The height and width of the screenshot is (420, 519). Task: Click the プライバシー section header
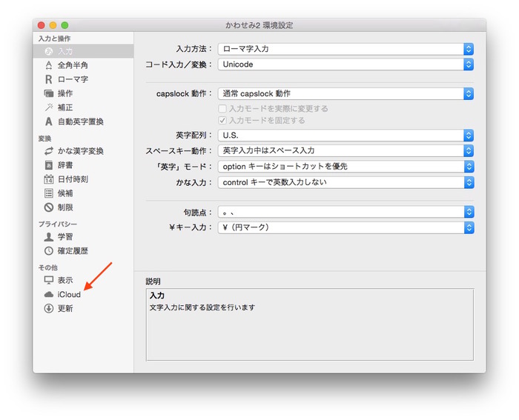(x=58, y=224)
